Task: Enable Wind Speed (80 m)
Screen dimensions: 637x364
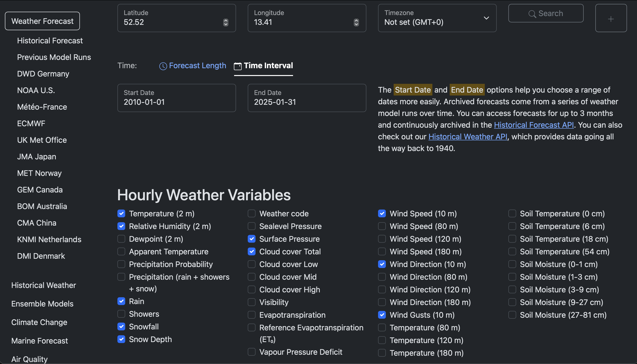Action: (x=382, y=226)
